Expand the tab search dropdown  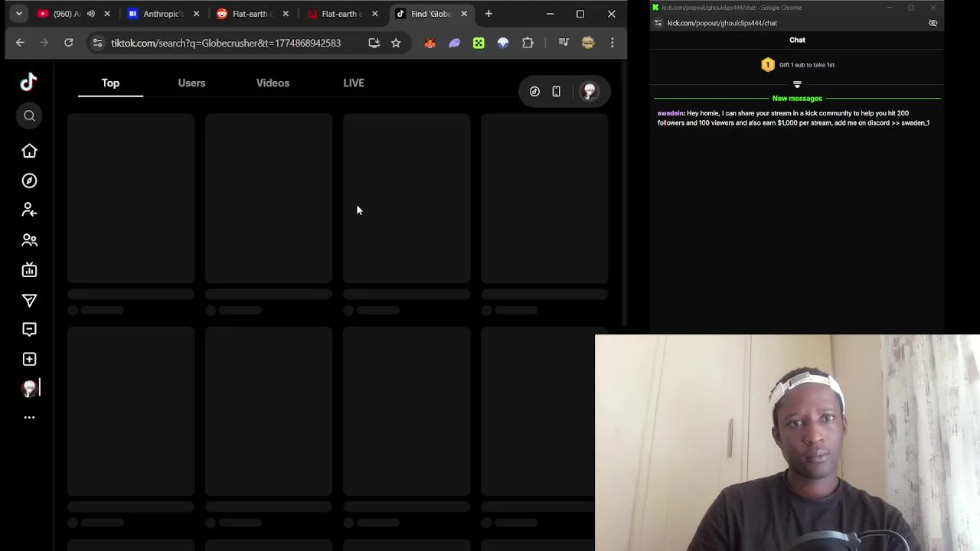click(19, 14)
